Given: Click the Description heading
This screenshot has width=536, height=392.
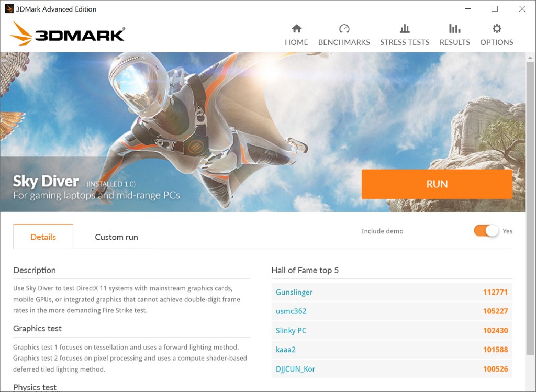Looking at the screenshot, I should 35,271.
